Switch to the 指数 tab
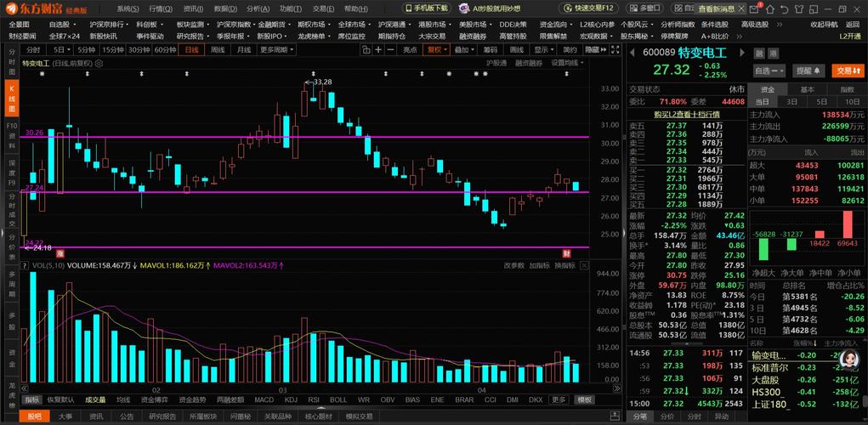868x425 pixels. click(x=847, y=89)
